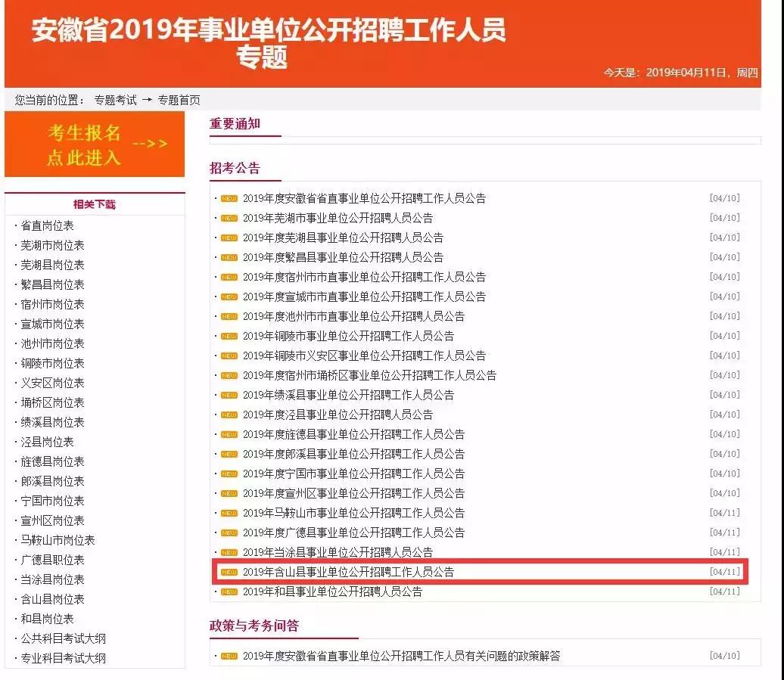Open 2019年铜陵市义安区事业单位公开招聘工作人员公告
The height and width of the screenshot is (680, 784).
364,356
